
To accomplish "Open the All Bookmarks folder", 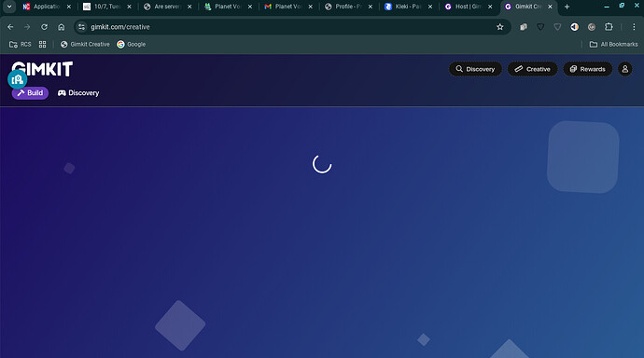I will click(x=613, y=45).
